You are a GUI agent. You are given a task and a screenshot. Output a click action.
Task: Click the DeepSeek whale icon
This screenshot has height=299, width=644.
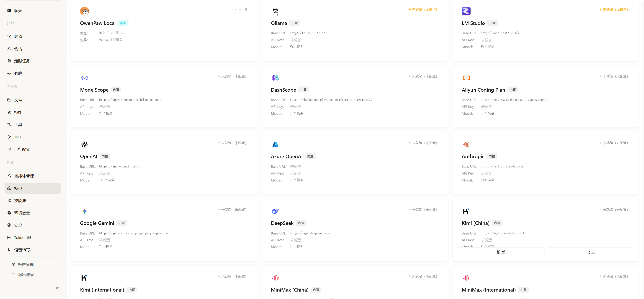(x=275, y=211)
